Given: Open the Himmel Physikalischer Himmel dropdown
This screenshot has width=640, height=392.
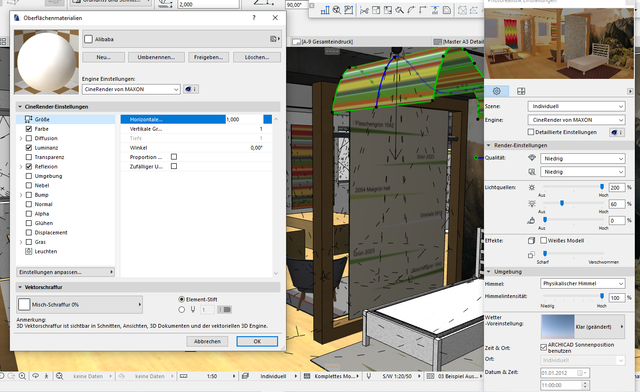Looking at the screenshot, I should [582, 283].
